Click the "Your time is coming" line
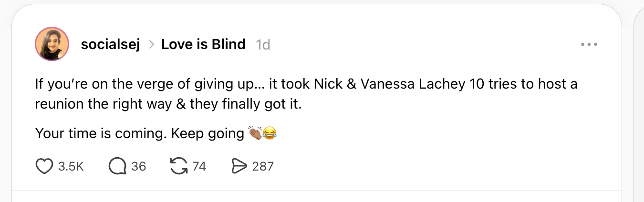Viewport: 644px width, 202px height. (x=139, y=133)
